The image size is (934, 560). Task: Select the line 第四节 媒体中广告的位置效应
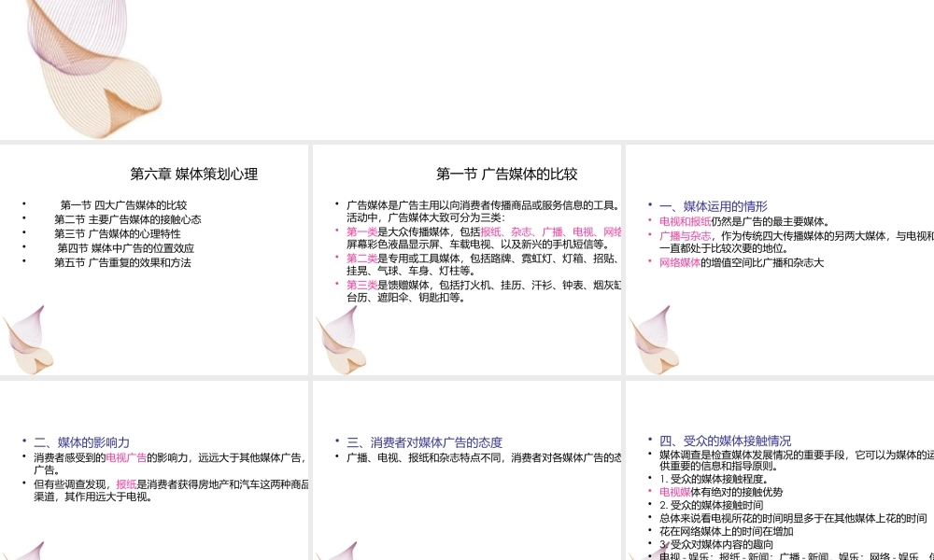(x=126, y=248)
